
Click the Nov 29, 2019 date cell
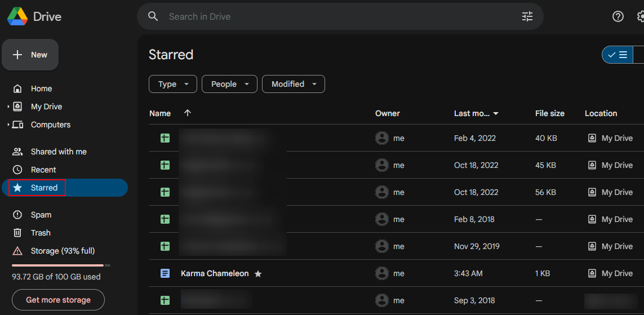click(477, 246)
